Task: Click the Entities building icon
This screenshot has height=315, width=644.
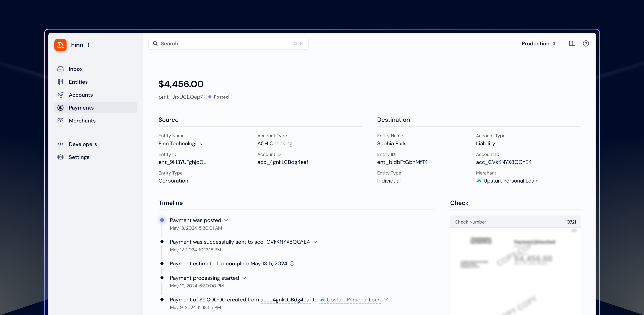Action: [x=60, y=82]
